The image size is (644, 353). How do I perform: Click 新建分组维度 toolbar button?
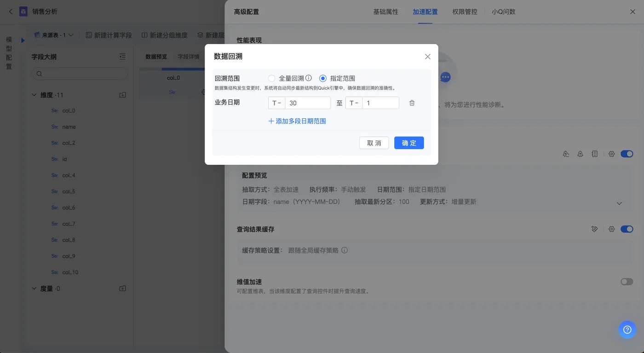tap(164, 35)
